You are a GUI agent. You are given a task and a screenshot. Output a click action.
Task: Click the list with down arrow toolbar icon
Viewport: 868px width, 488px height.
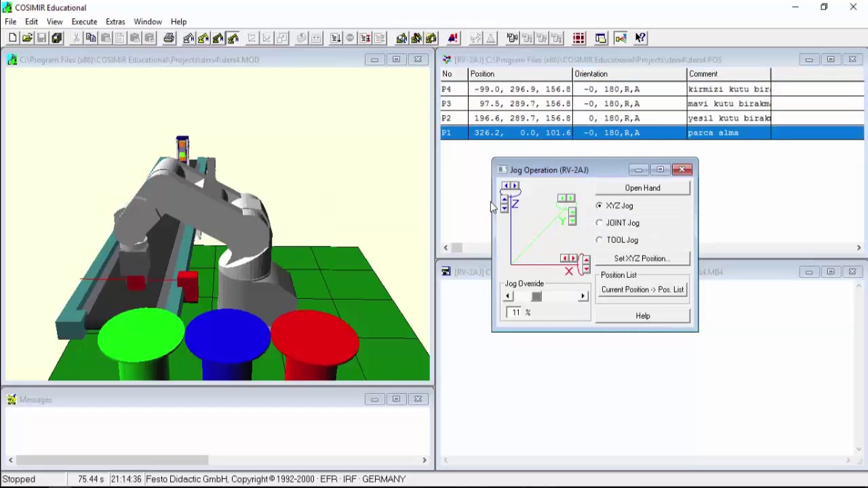(x=336, y=38)
